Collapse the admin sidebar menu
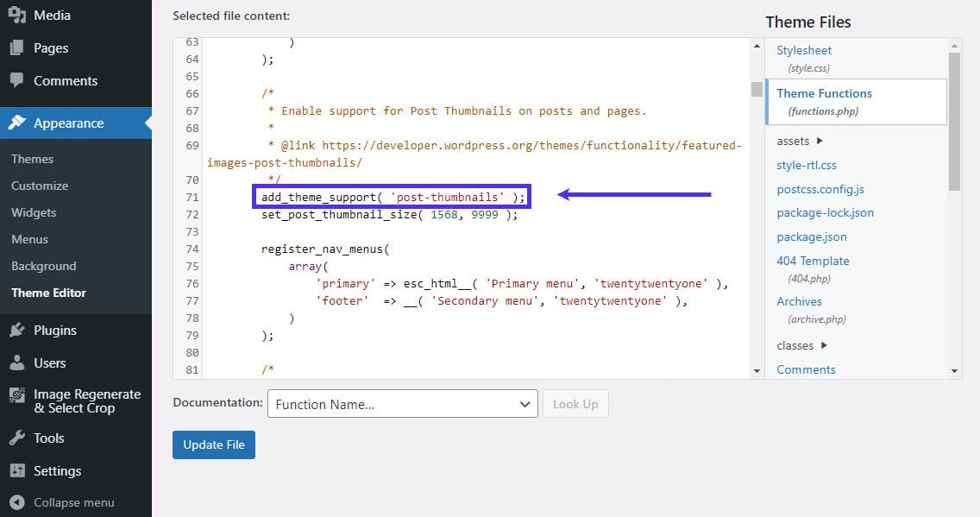 click(17, 501)
